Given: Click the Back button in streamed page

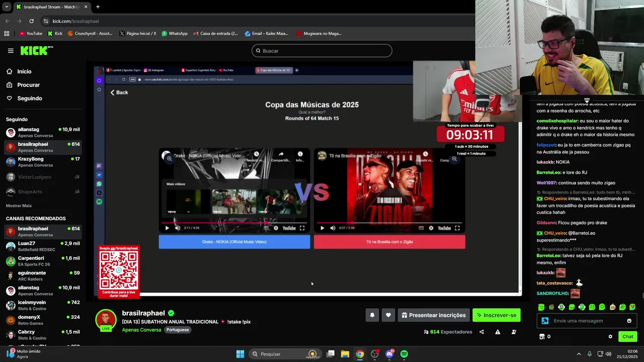Looking at the screenshot, I should coord(119,93).
